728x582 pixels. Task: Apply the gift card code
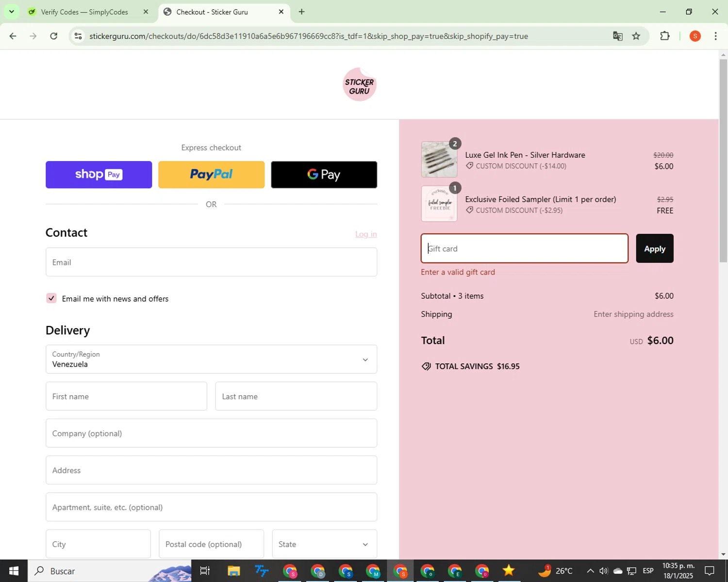pos(655,248)
